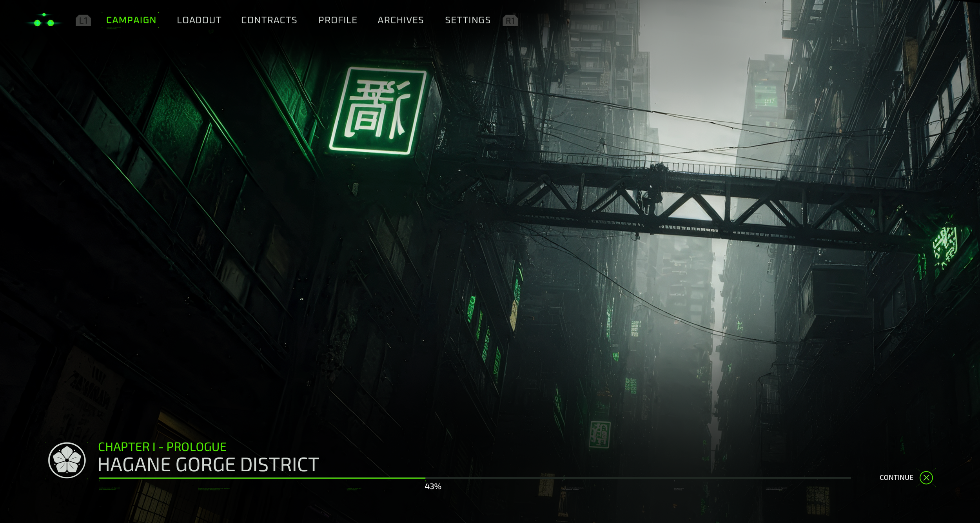Open the Archives tab
980x523 pixels.
point(400,20)
